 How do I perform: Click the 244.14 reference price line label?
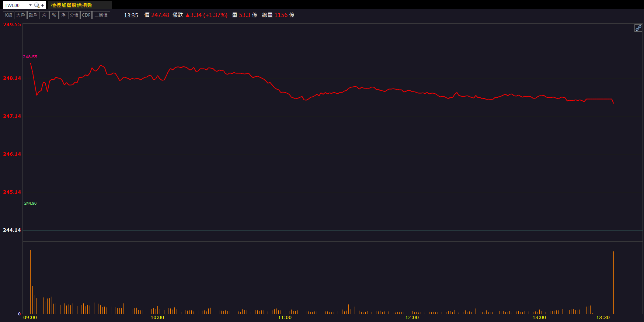12,230
